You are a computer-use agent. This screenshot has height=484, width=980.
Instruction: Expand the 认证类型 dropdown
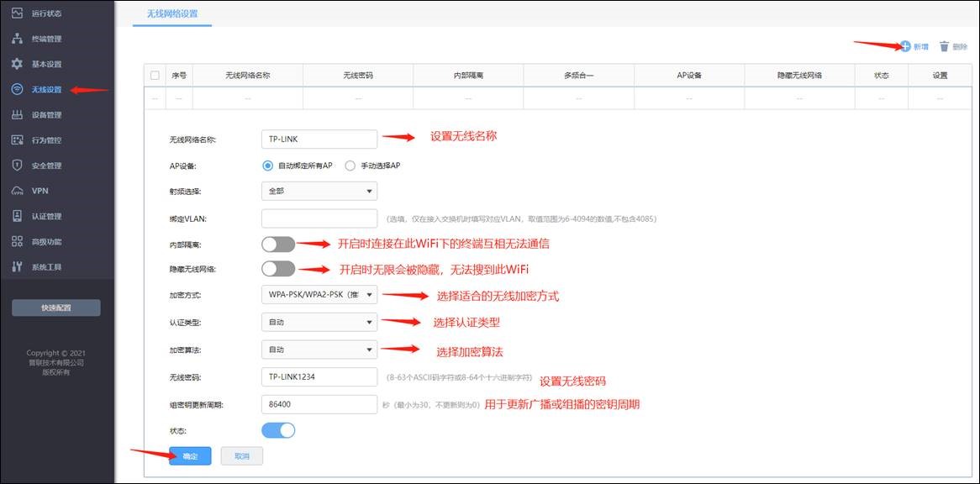tap(319, 322)
